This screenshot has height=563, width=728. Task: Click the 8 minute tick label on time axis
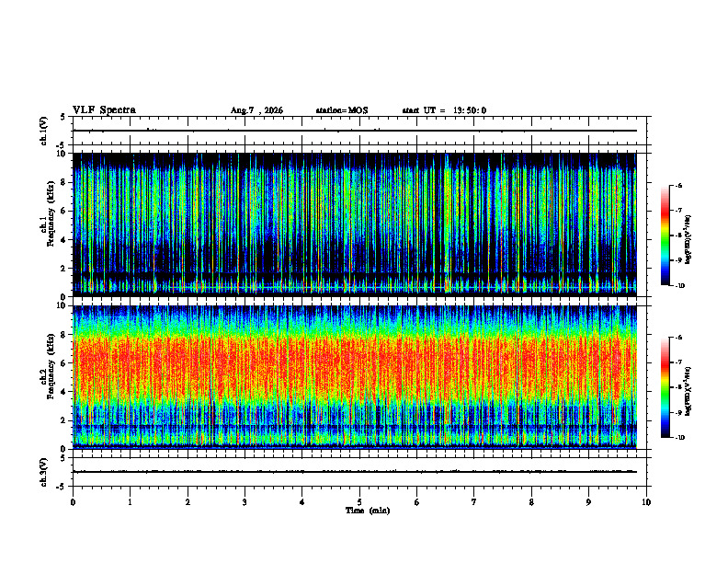pos(531,502)
